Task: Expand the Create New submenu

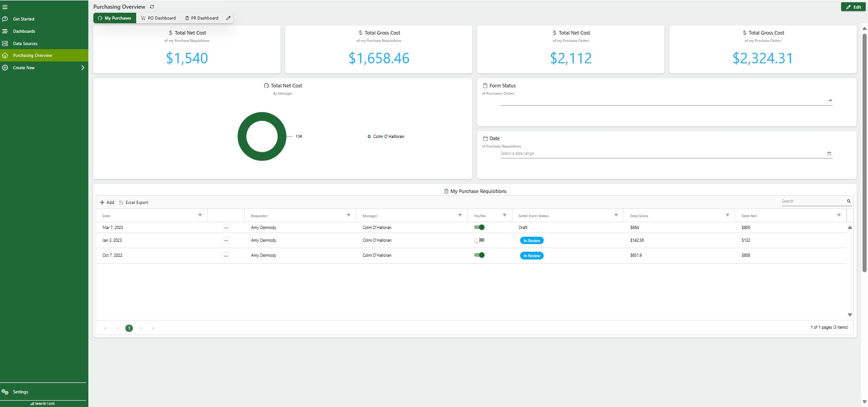Action: (82, 68)
